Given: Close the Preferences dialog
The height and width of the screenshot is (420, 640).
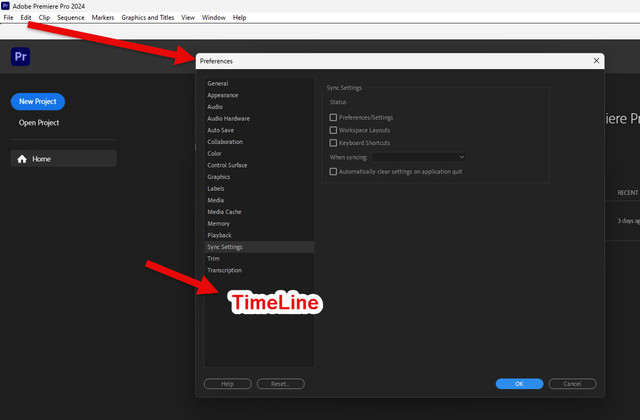Looking at the screenshot, I should (x=596, y=61).
